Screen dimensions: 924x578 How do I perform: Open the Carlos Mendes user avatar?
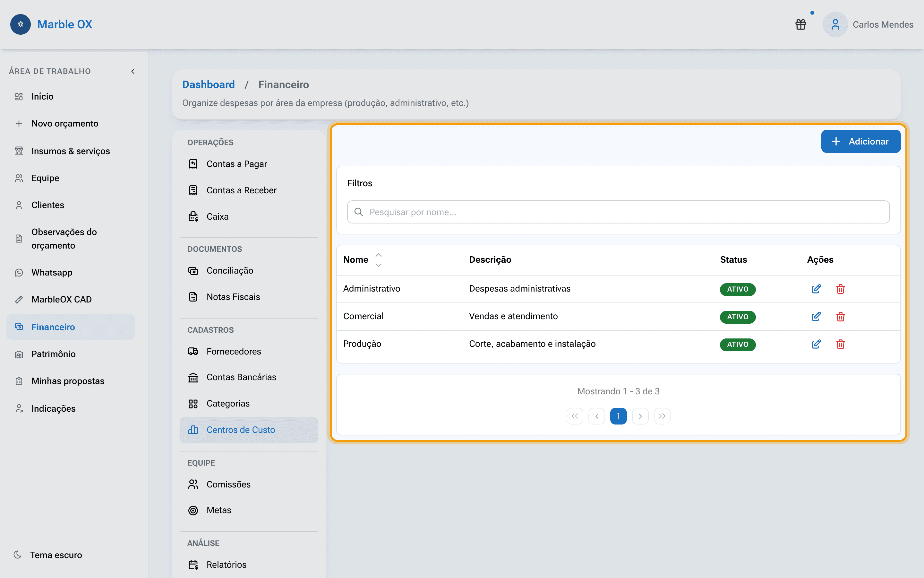pyautogui.click(x=835, y=24)
